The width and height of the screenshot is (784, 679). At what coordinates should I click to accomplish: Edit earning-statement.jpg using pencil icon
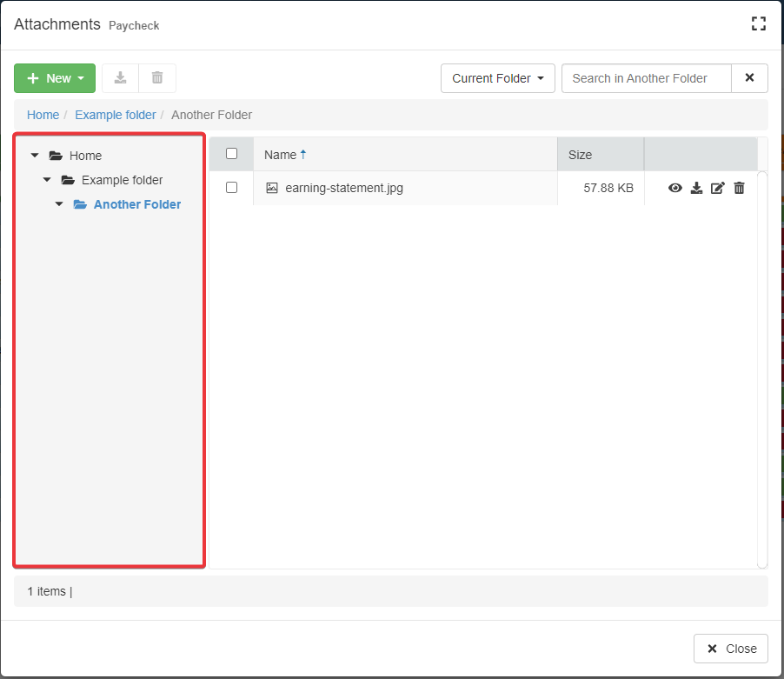[717, 188]
